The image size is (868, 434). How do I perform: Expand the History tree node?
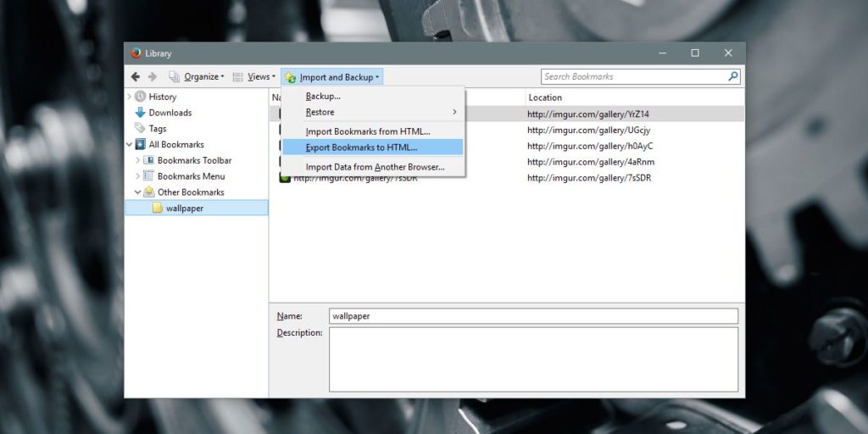tap(129, 97)
